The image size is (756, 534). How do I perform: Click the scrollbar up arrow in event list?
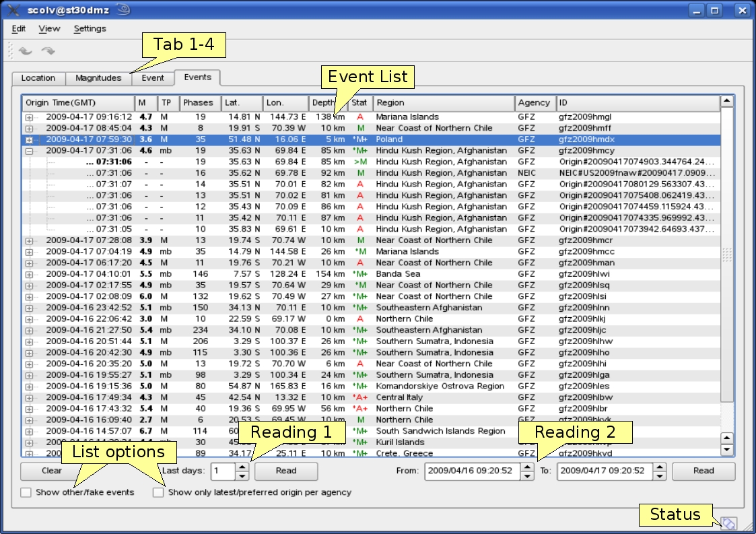pos(726,102)
